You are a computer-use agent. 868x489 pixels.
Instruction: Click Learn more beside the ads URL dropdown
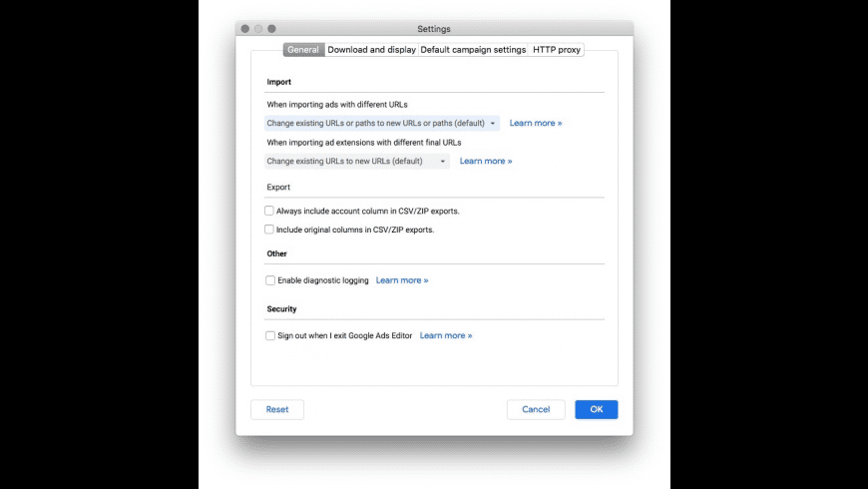point(536,124)
